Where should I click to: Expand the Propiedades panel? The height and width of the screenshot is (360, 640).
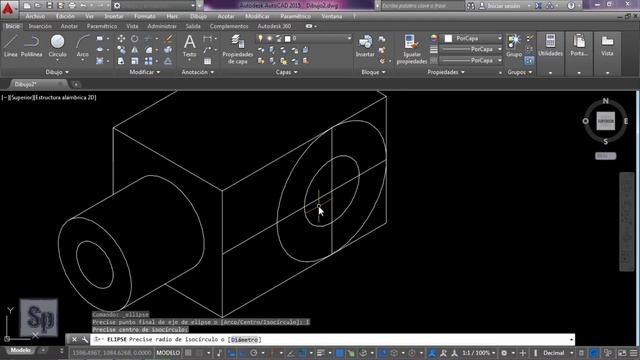[446, 72]
